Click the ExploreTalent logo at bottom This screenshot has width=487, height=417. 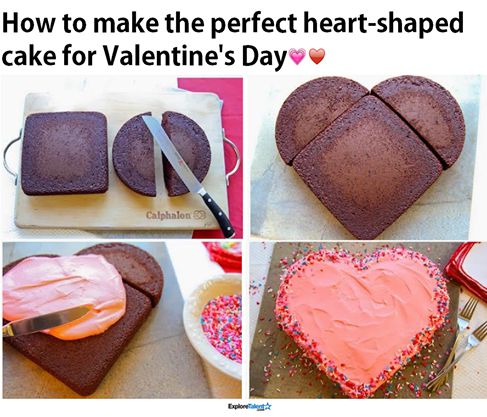pos(249,407)
